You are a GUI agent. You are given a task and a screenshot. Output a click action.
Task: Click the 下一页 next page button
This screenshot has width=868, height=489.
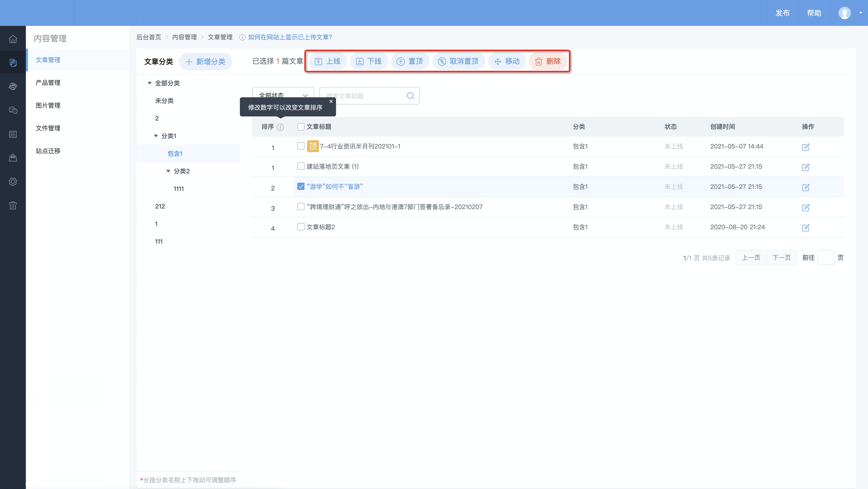pyautogui.click(x=781, y=258)
